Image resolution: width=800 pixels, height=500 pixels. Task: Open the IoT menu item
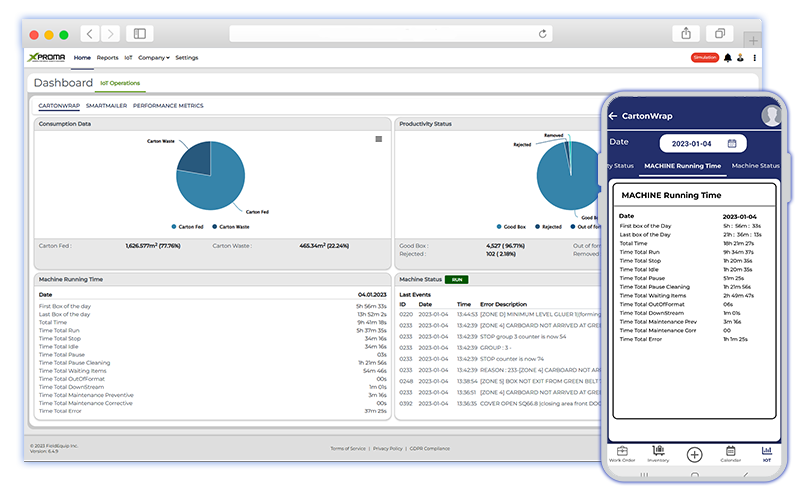(x=128, y=58)
